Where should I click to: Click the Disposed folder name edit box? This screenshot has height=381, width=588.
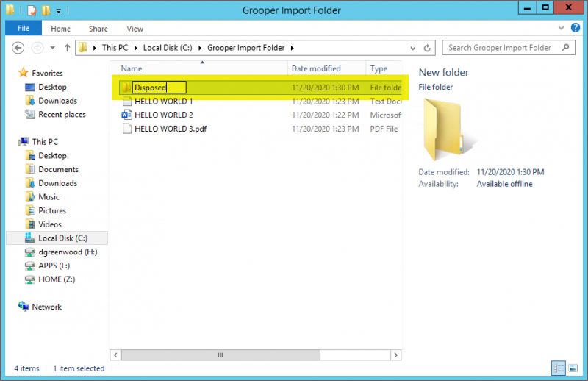[x=159, y=88]
